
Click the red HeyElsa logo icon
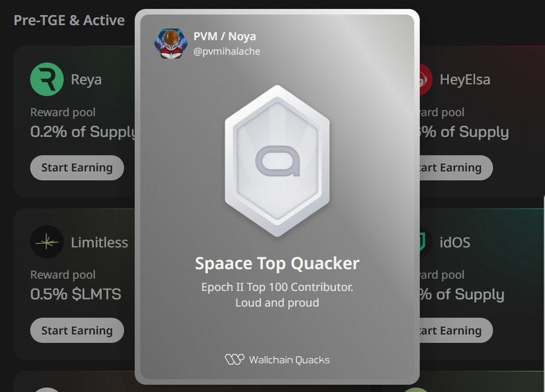click(x=426, y=79)
